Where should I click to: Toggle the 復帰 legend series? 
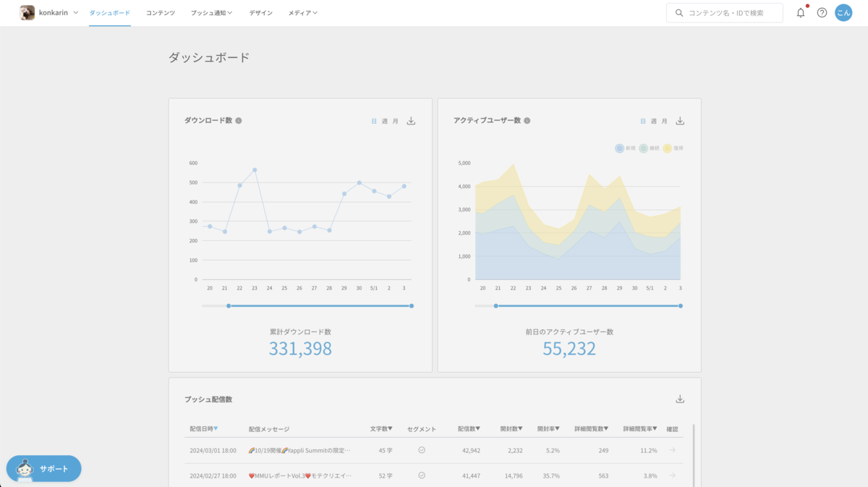pos(673,148)
